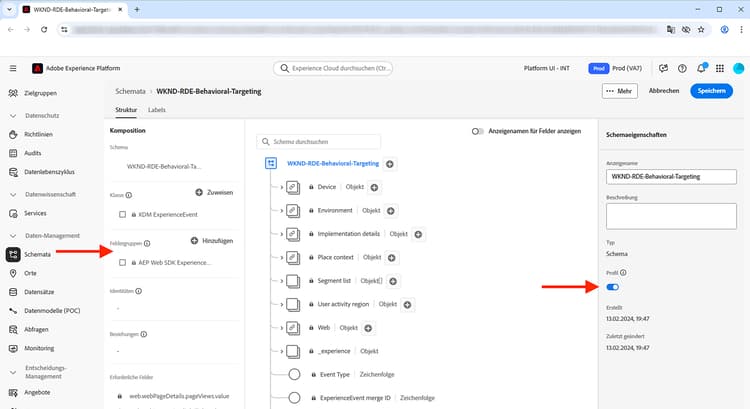Collapse the Datenwissenschaft sidebar section

tap(13, 195)
